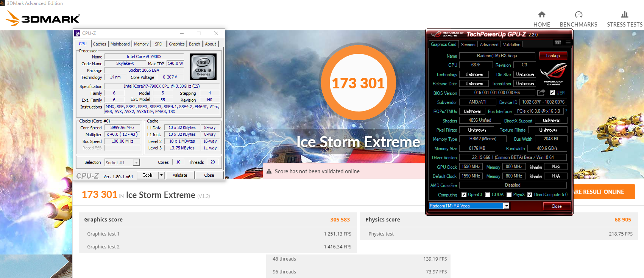Click the 48 threads result row
The image size is (644, 278).
(x=358, y=259)
